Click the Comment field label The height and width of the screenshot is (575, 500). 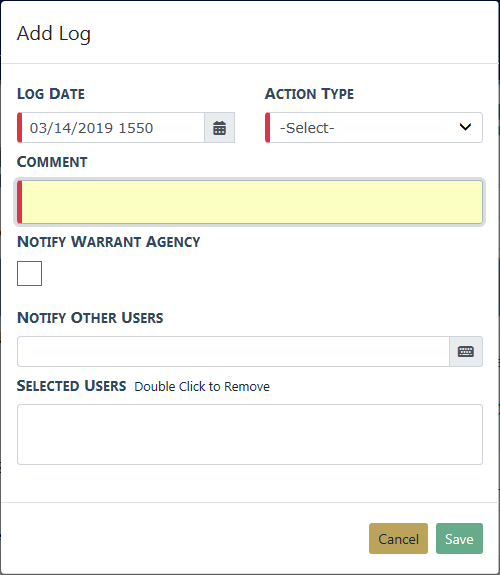(52, 162)
